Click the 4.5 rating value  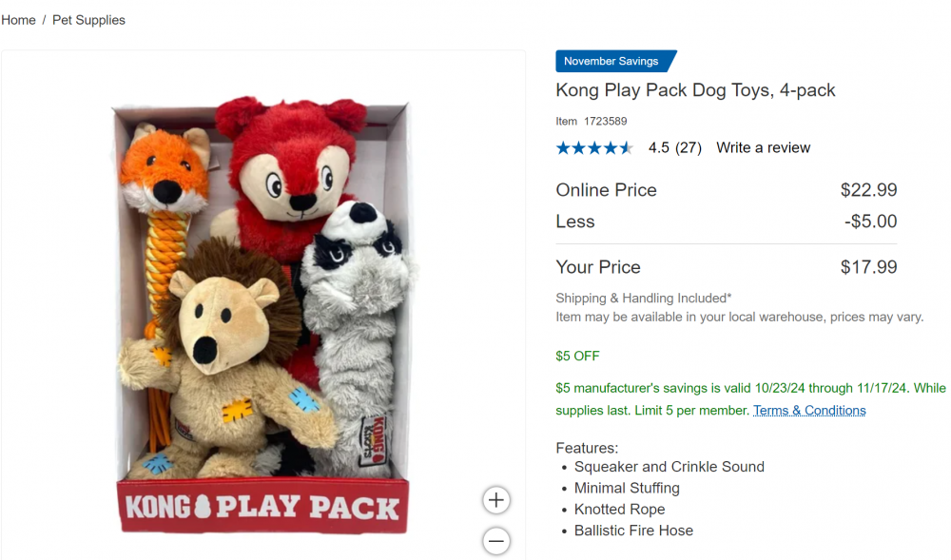[659, 147]
